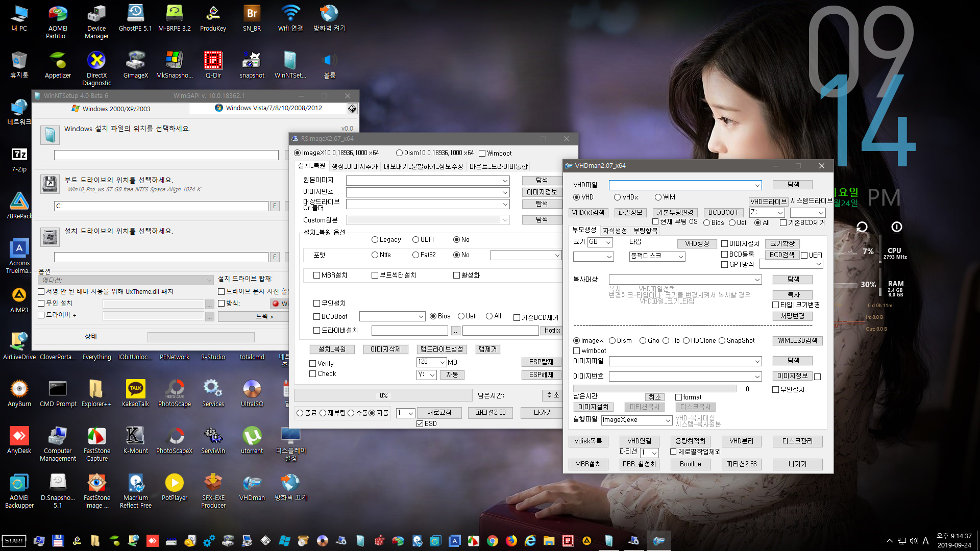Click VHD생성 button in VHDman

click(x=697, y=244)
